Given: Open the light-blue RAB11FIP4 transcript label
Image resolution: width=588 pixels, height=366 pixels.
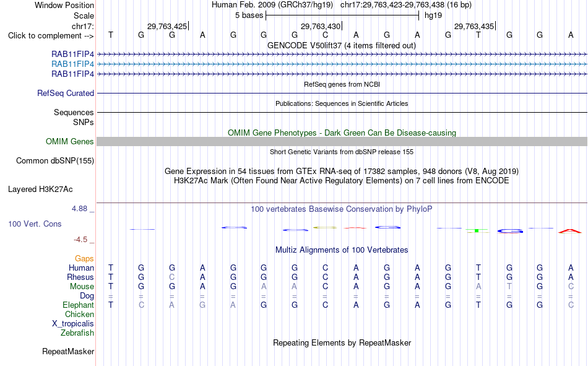Looking at the screenshot, I should (73, 64).
